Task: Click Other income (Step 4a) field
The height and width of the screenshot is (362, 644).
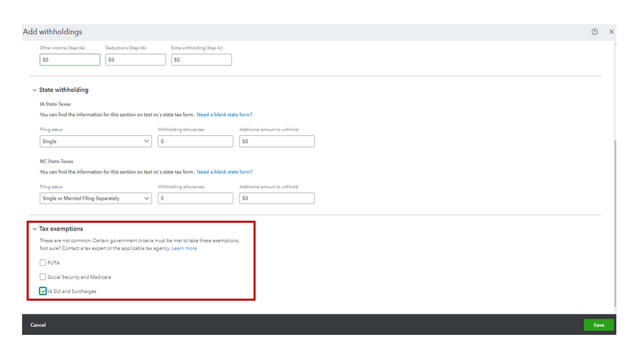Action: click(x=70, y=59)
